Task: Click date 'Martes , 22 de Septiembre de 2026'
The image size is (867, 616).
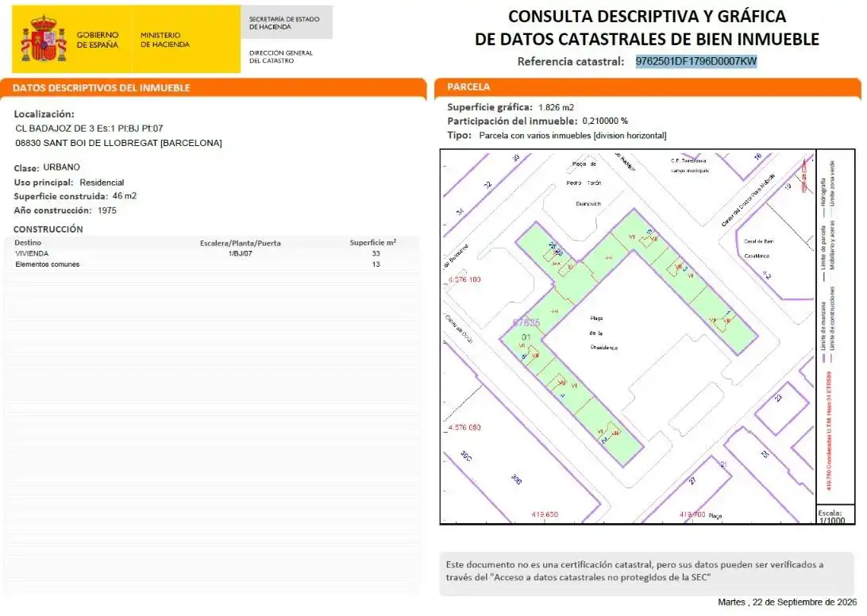Action: pos(788,603)
